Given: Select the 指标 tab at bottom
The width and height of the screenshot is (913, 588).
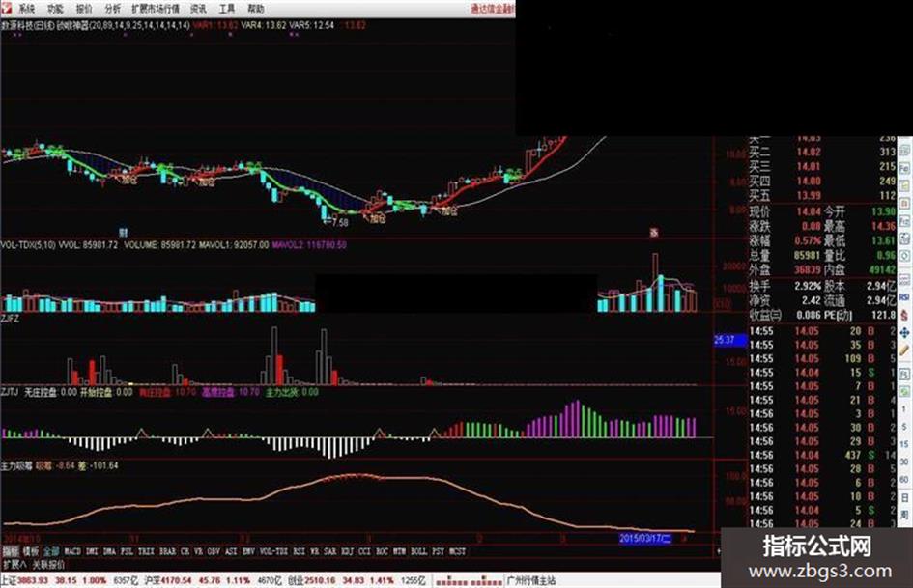Looking at the screenshot, I should click(11, 551).
